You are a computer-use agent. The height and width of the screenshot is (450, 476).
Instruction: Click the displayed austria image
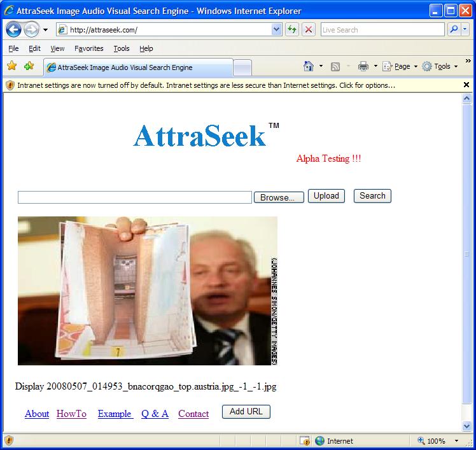point(148,291)
